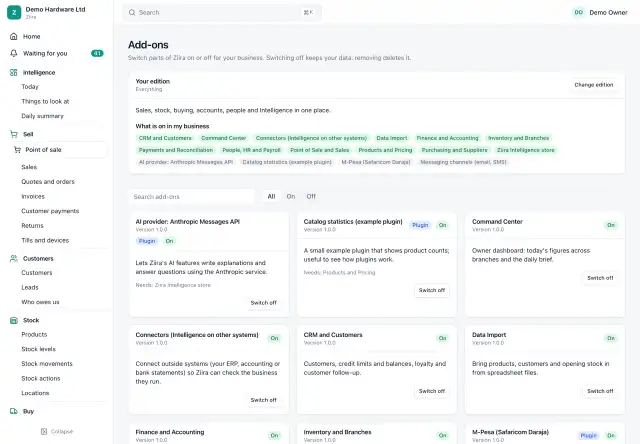Viewport: 640px width, 444px height.
Task: Switch off the Command Center add-on
Action: point(600,278)
